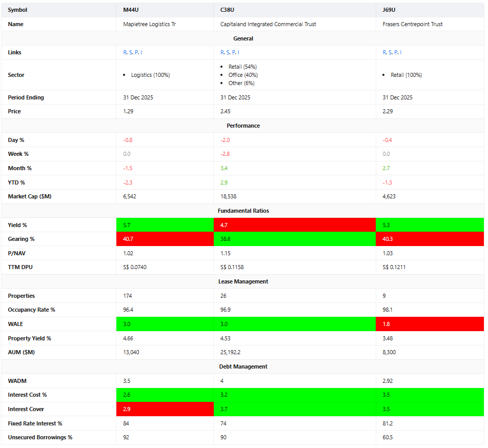
Task: Click the red 40.7 gearing cell
Action: pos(165,239)
